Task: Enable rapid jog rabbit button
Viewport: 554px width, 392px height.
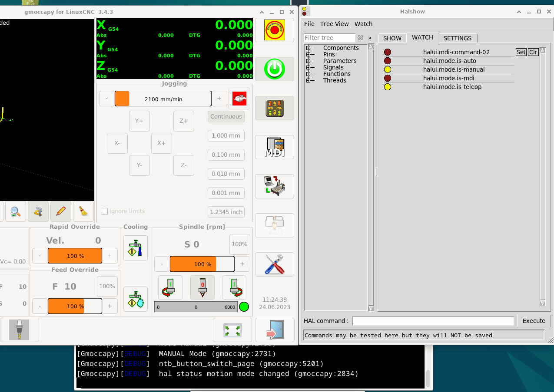Action: [239, 99]
